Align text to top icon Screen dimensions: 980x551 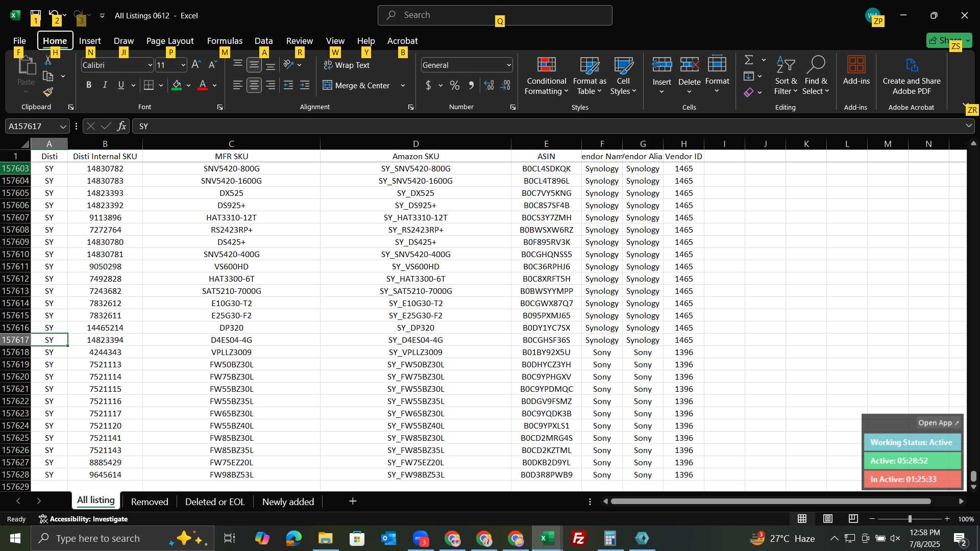coord(238,65)
